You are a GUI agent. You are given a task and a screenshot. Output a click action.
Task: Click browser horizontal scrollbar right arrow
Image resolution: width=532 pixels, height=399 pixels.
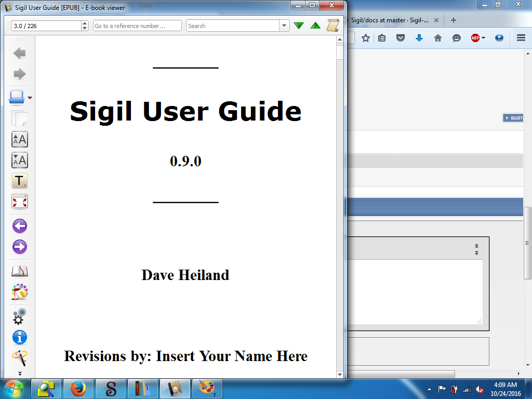point(519,374)
